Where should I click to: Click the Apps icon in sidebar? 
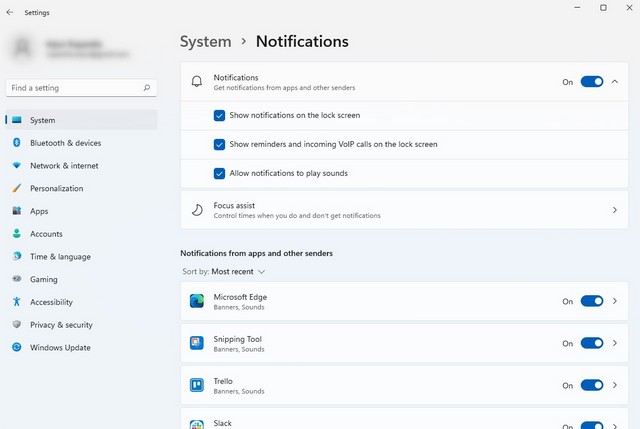[17, 211]
